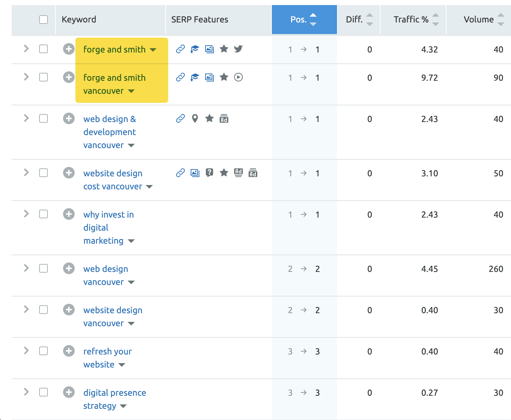Click video icon in forge and smith vancouver row
This screenshot has height=420, width=511.
pos(238,77)
